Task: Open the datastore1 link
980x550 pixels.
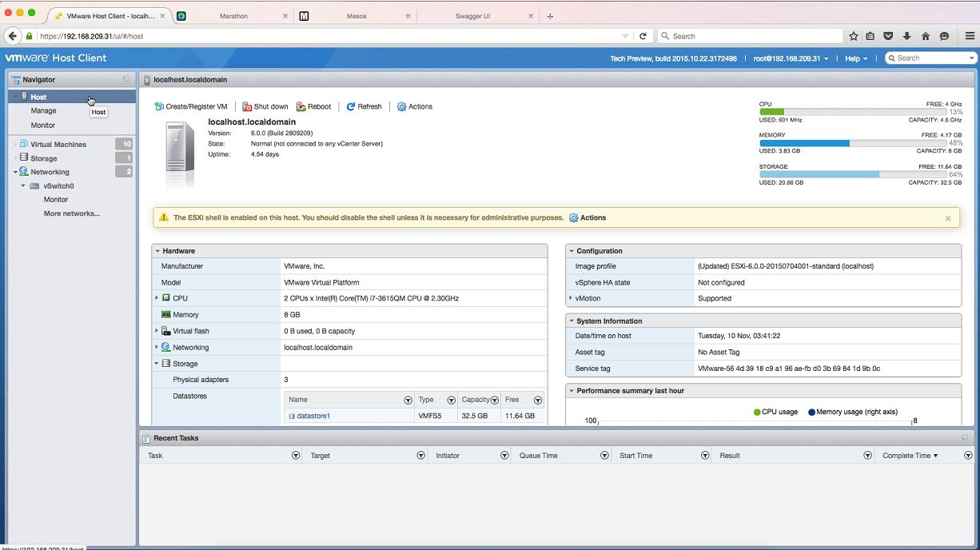Action: point(313,416)
